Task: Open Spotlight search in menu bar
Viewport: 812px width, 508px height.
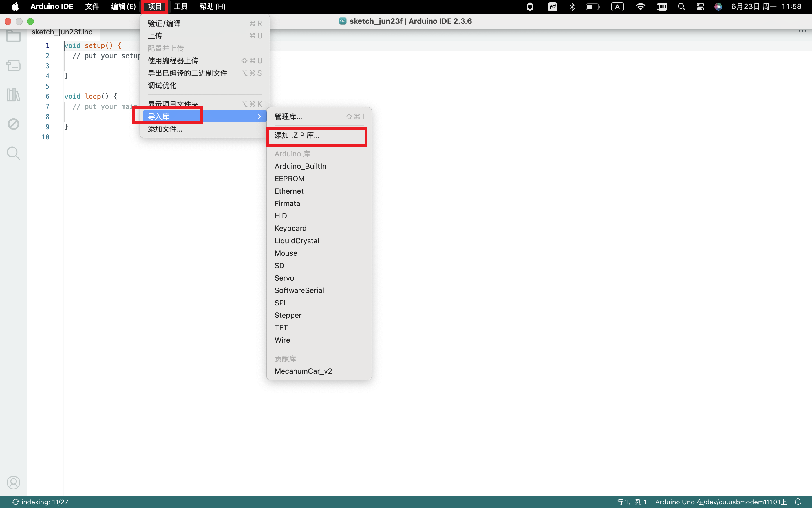Action: pyautogui.click(x=681, y=7)
